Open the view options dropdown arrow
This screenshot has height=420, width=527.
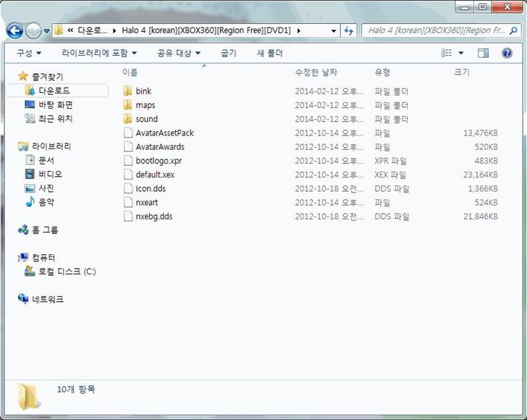(461, 53)
